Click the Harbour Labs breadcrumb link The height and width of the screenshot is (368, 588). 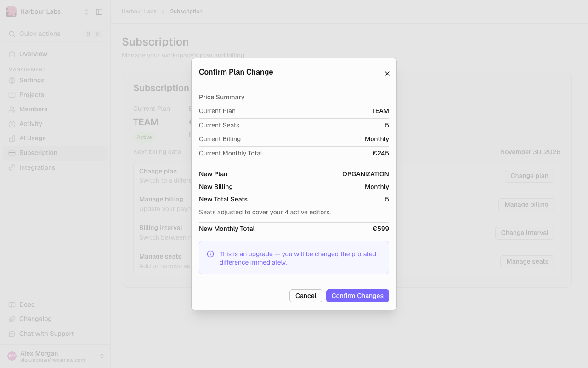[139, 11]
